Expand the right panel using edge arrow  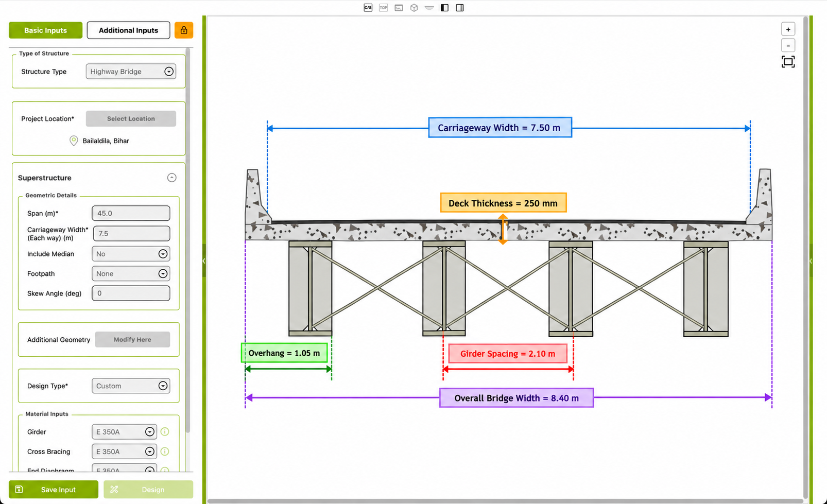pyautogui.click(x=811, y=261)
